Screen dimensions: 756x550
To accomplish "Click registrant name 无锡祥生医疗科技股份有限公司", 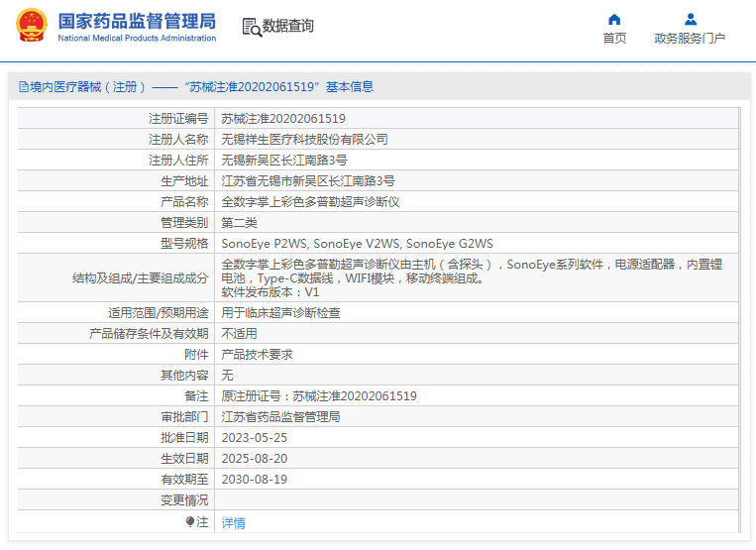I will [x=304, y=139].
